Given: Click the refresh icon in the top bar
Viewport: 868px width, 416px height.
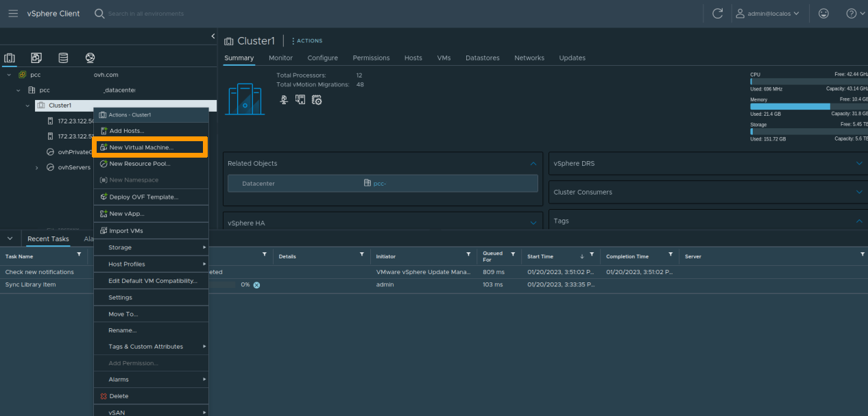Looking at the screenshot, I should (x=717, y=13).
